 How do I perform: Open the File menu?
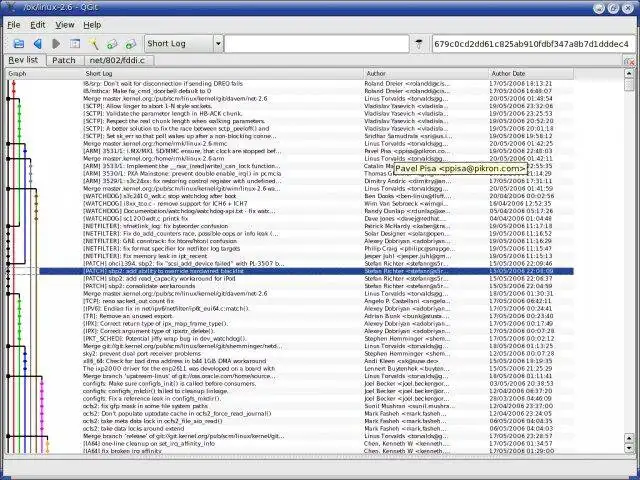coord(13,25)
